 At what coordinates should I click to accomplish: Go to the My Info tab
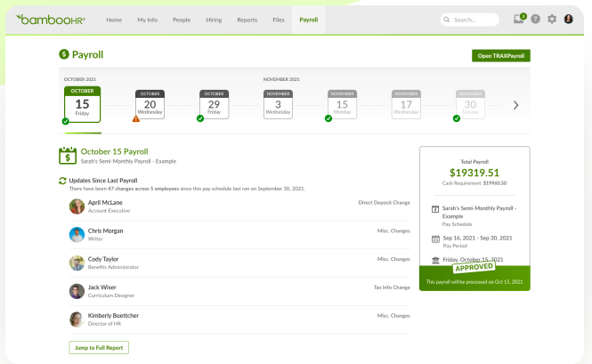(x=147, y=20)
